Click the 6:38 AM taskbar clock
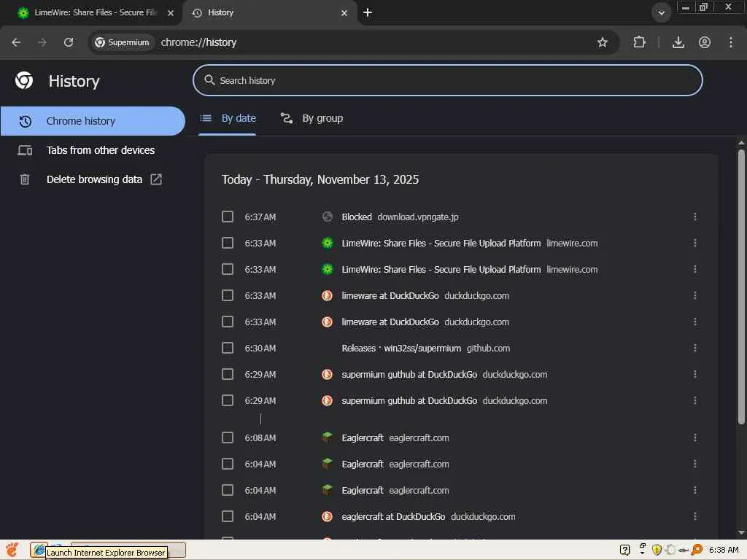The width and height of the screenshot is (747, 560). pyautogui.click(x=723, y=550)
